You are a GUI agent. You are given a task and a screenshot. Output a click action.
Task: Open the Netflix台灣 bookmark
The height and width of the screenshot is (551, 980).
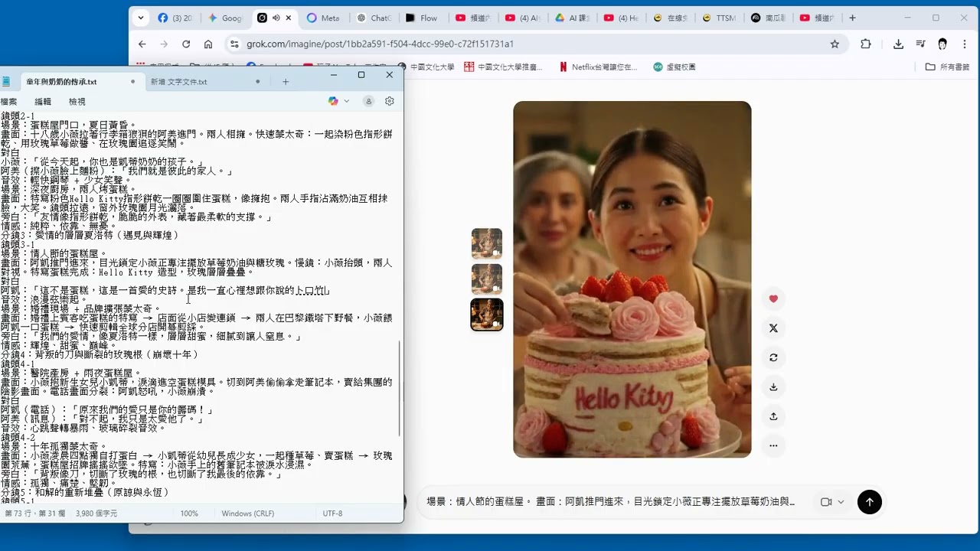598,67
